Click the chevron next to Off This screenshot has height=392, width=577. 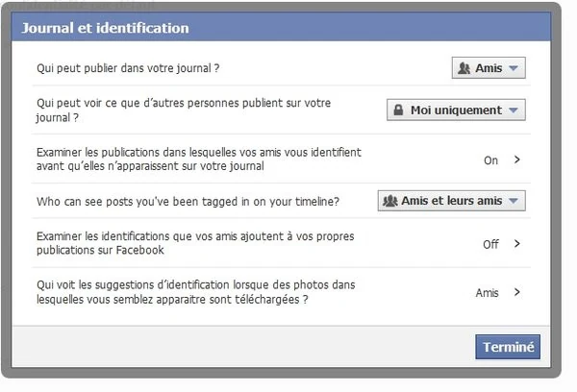point(517,243)
